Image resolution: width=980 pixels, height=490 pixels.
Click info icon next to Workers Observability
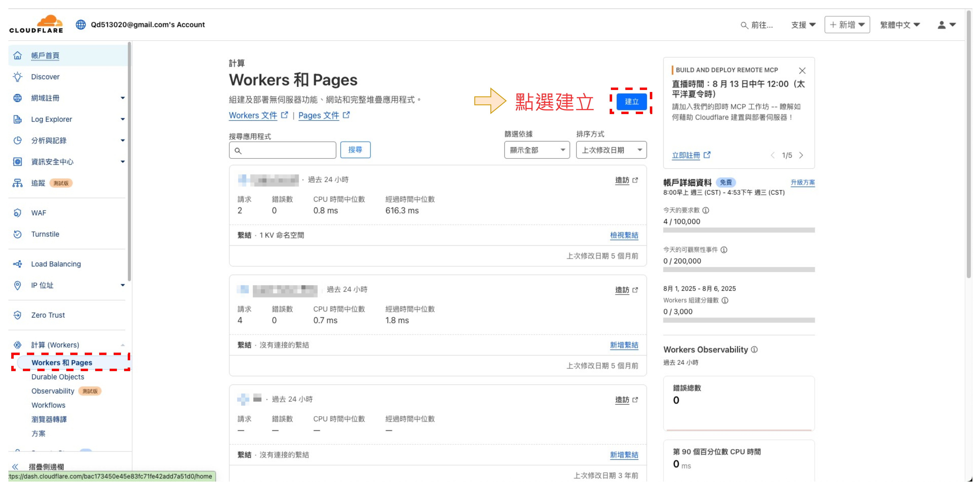pyautogui.click(x=754, y=350)
